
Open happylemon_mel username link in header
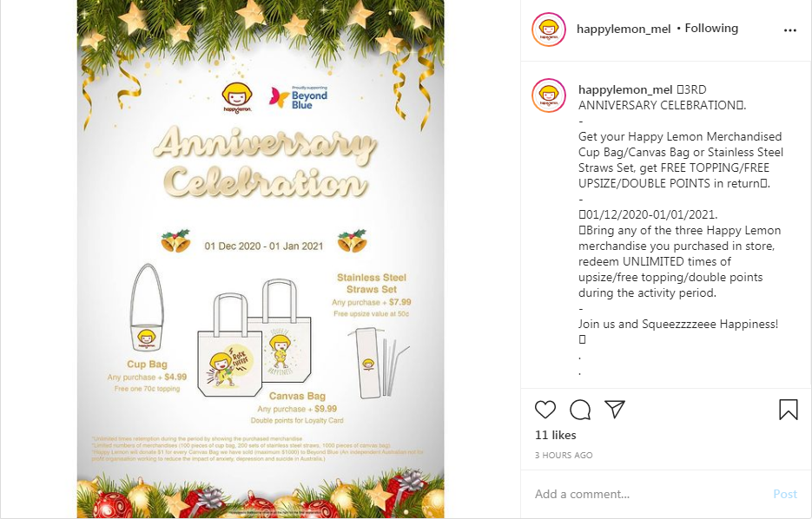pos(624,29)
